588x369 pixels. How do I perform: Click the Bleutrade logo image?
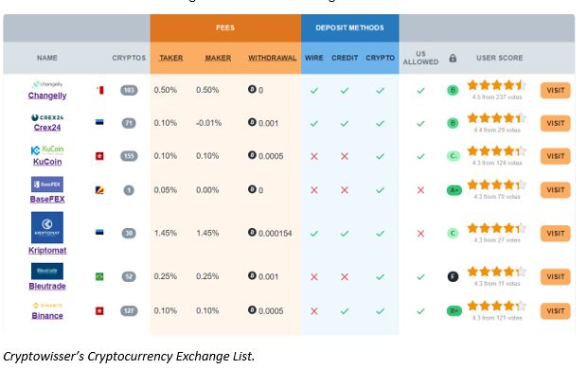(x=47, y=271)
